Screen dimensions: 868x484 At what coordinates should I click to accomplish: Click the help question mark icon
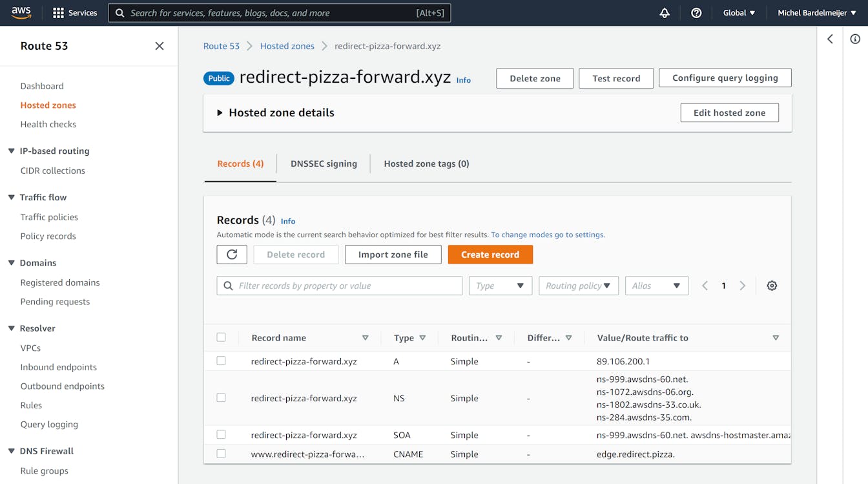point(696,13)
